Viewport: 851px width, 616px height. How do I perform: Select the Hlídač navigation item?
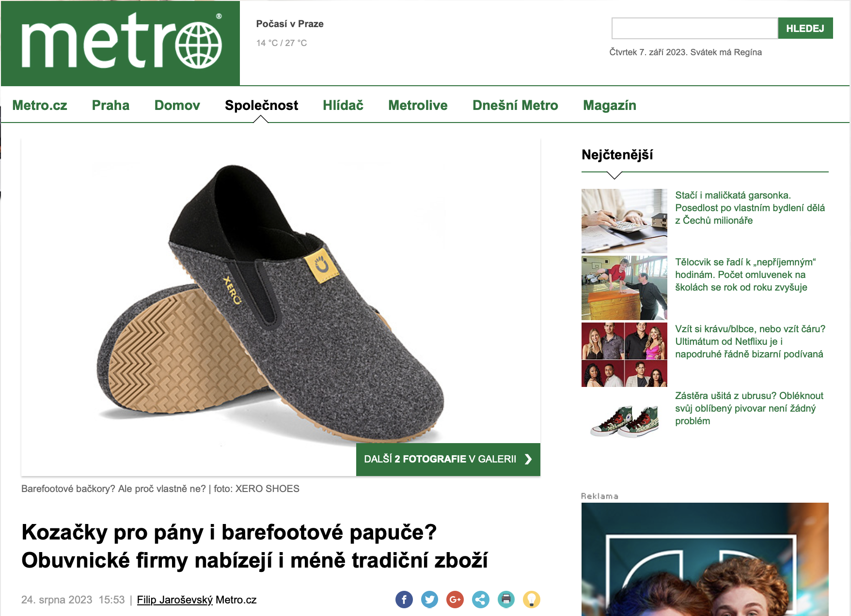[x=343, y=105]
